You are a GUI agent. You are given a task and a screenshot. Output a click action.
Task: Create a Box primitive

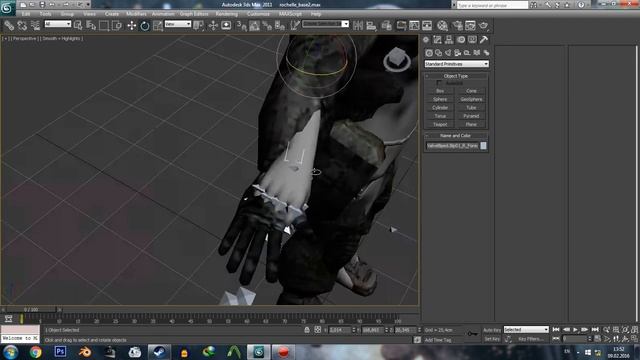tap(440, 91)
